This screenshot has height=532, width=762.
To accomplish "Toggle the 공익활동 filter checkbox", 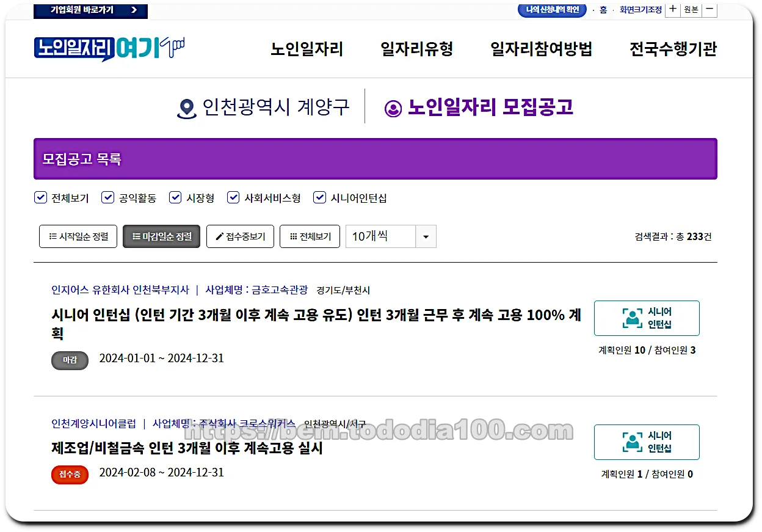I will point(108,197).
